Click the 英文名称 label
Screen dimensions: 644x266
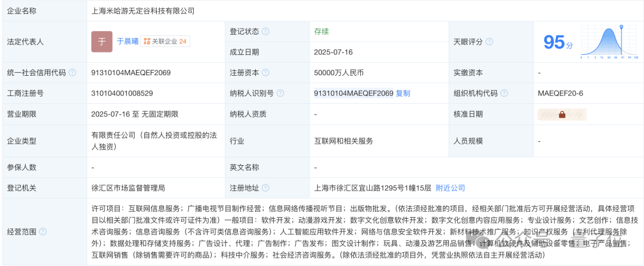tap(244, 167)
